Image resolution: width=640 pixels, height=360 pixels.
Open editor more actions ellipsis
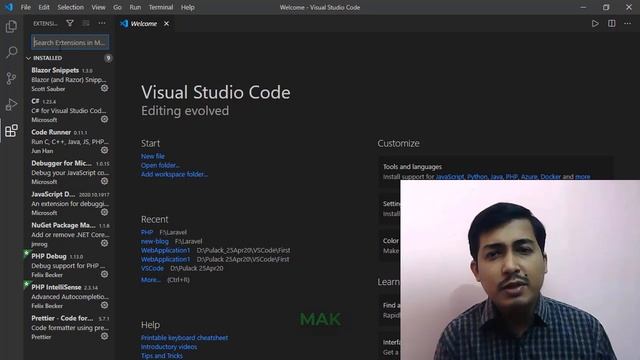pos(627,24)
